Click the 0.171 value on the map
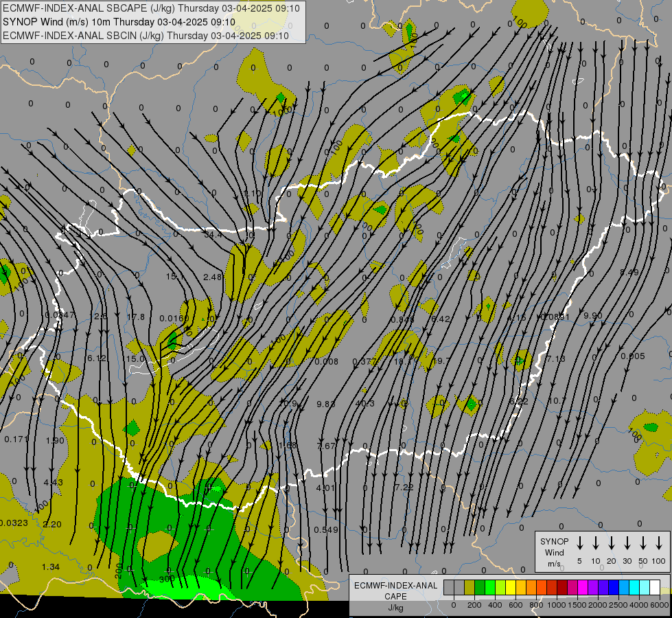672x618 pixels. click(x=16, y=439)
